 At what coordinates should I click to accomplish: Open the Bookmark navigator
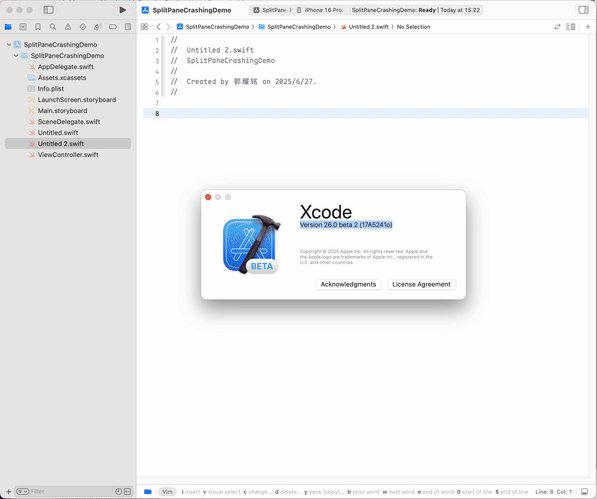(38, 27)
